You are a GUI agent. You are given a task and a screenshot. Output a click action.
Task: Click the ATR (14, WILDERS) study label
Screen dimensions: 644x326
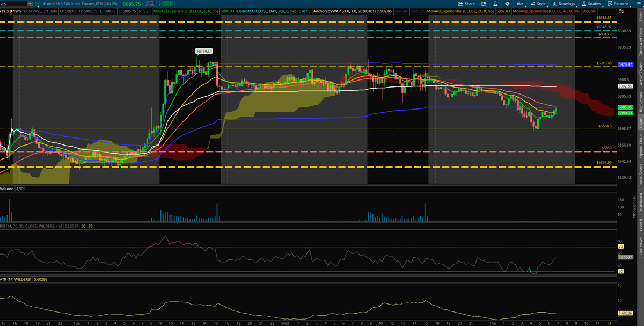16,279
